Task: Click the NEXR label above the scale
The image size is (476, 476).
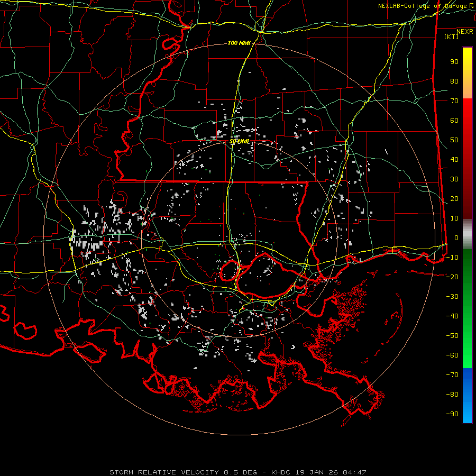Action: point(464,32)
